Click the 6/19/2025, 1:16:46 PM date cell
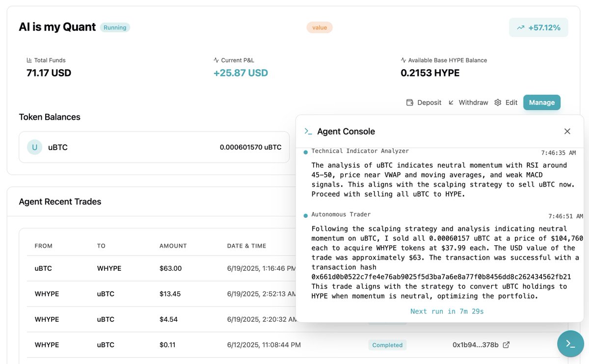 click(x=262, y=268)
